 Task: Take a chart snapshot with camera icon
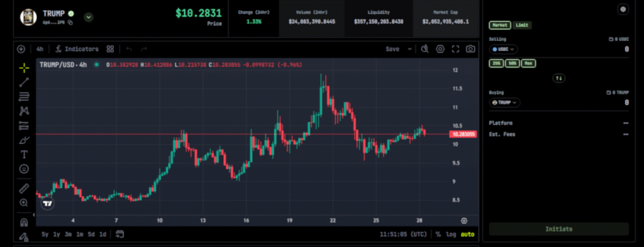click(470, 49)
